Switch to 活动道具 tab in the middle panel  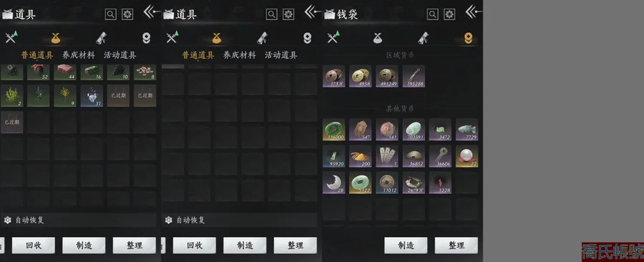coord(281,55)
